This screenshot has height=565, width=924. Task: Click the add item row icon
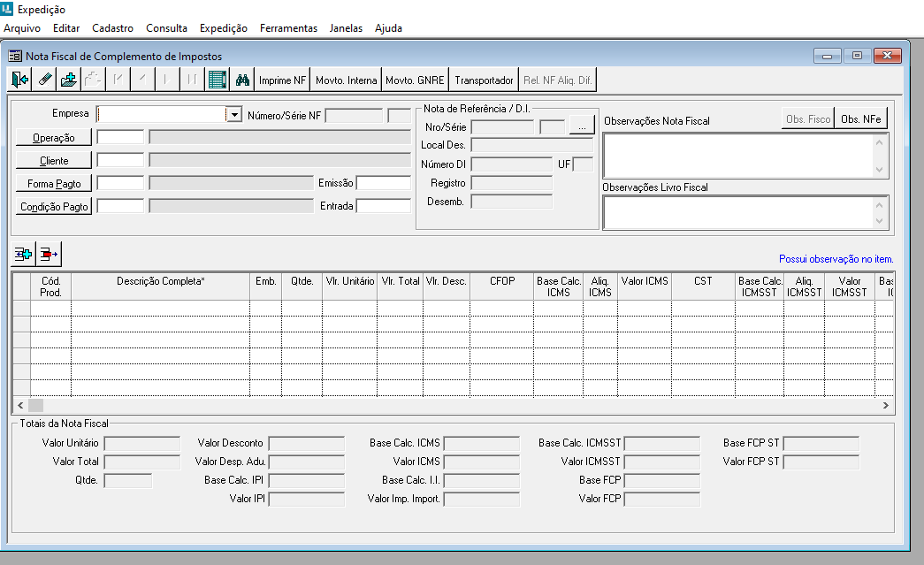coord(24,254)
